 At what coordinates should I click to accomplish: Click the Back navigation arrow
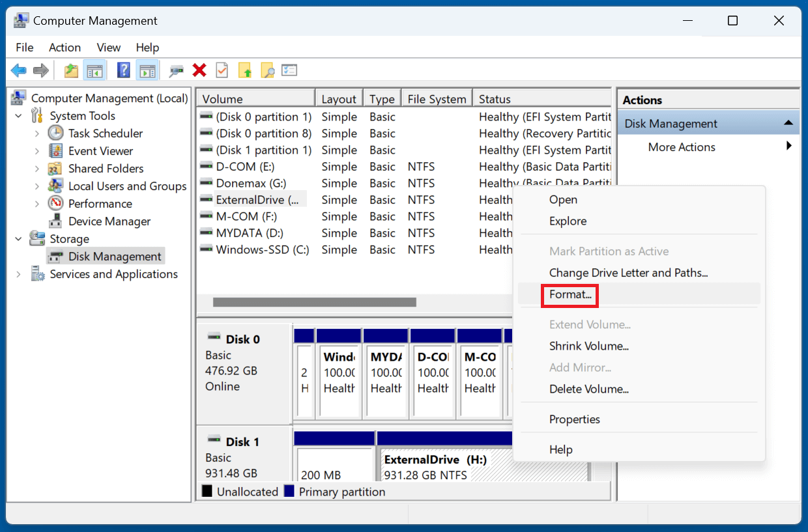click(x=18, y=70)
